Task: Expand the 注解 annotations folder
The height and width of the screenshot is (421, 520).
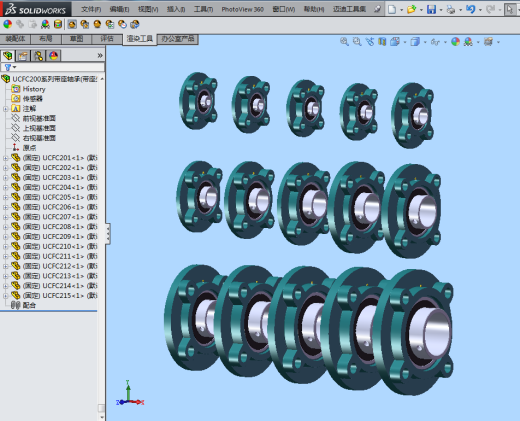Action: (x=5, y=109)
